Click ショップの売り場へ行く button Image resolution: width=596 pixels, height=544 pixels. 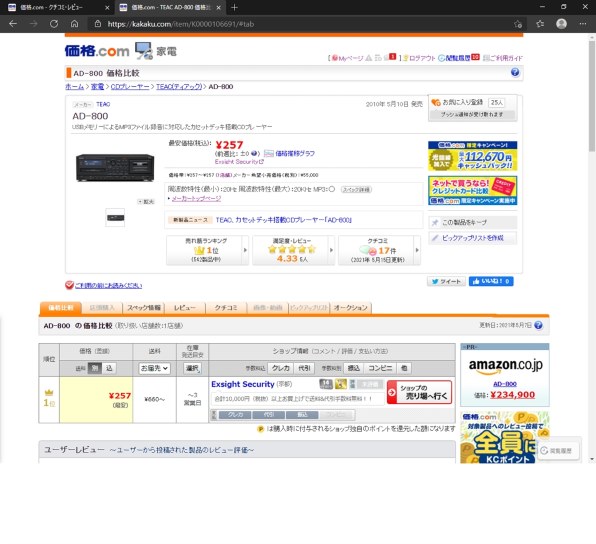(x=420, y=392)
